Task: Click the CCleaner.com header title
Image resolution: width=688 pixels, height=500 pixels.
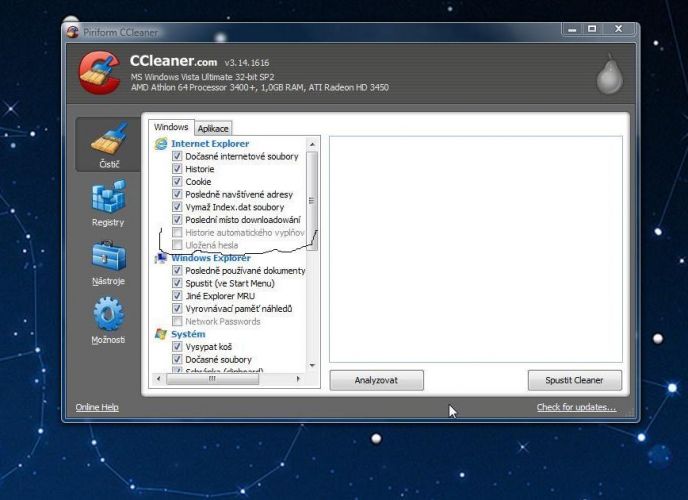Action: coord(173,61)
